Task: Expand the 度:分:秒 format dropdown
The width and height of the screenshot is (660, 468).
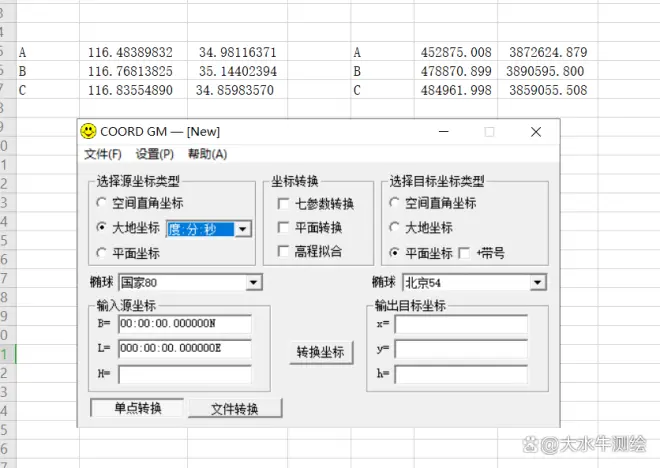Action: [244, 229]
